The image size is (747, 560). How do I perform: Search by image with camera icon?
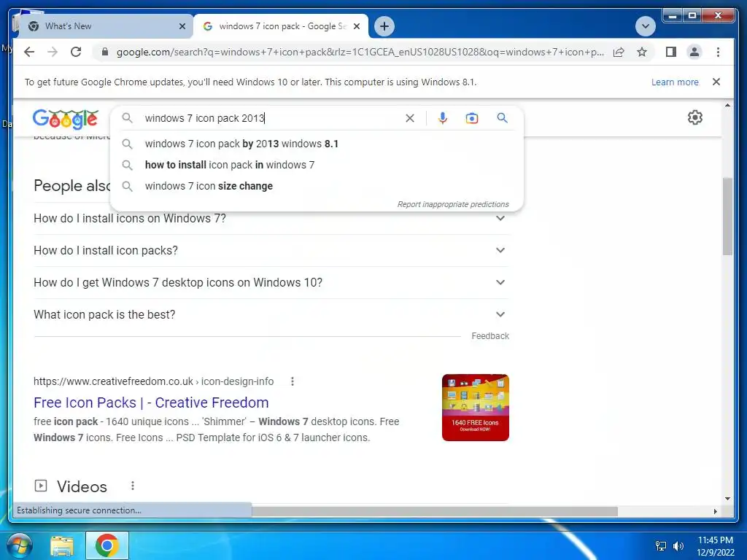(472, 118)
